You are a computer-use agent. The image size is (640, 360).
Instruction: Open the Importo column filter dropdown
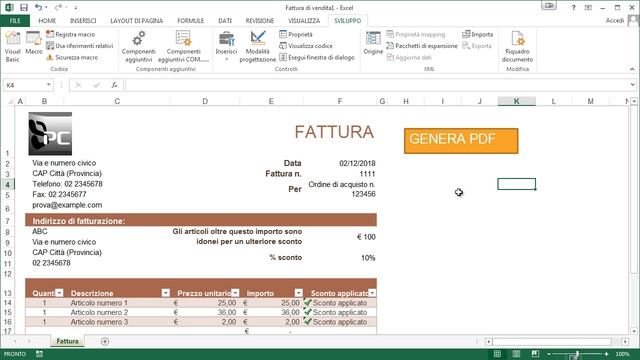click(x=299, y=293)
